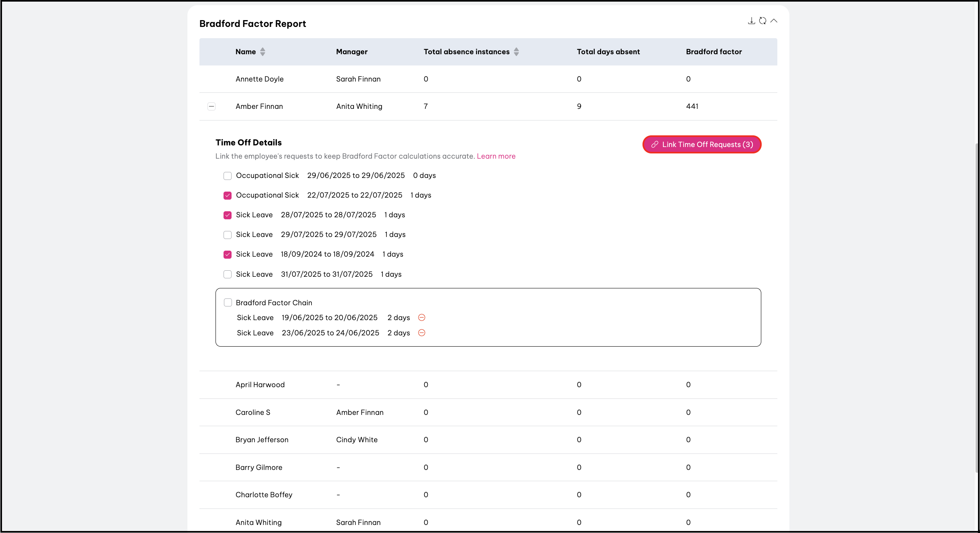980x533 pixels.
Task: Open the Learn more link
Action: 496,156
